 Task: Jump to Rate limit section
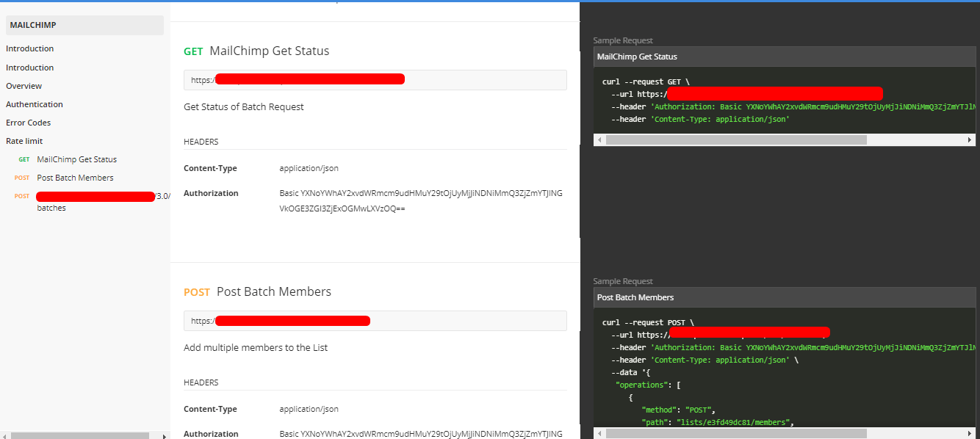pyautogui.click(x=24, y=141)
